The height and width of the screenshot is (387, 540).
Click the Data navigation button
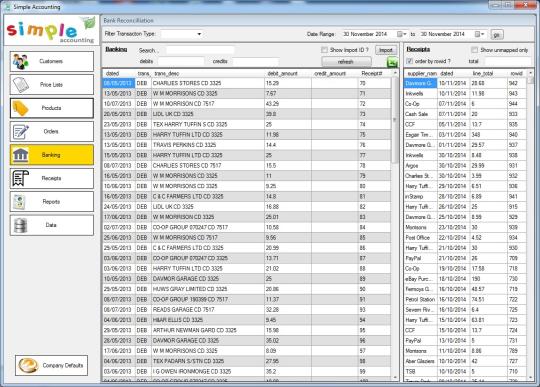coord(52,225)
